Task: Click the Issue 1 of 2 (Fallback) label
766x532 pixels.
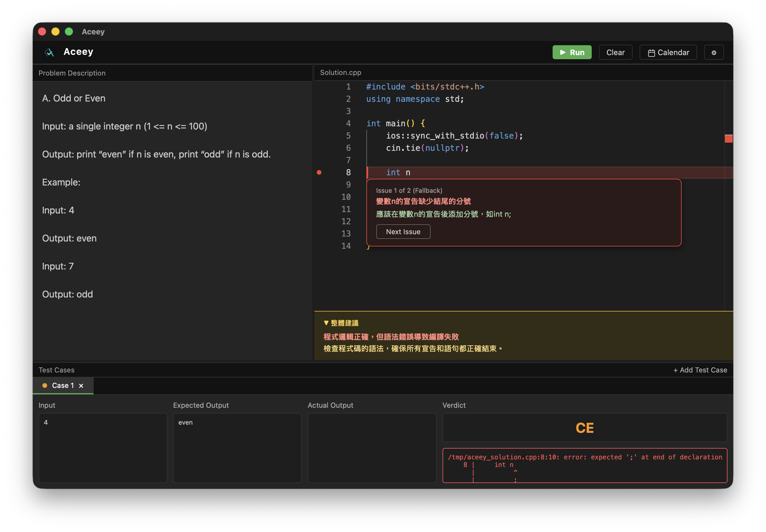Action: 409,190
